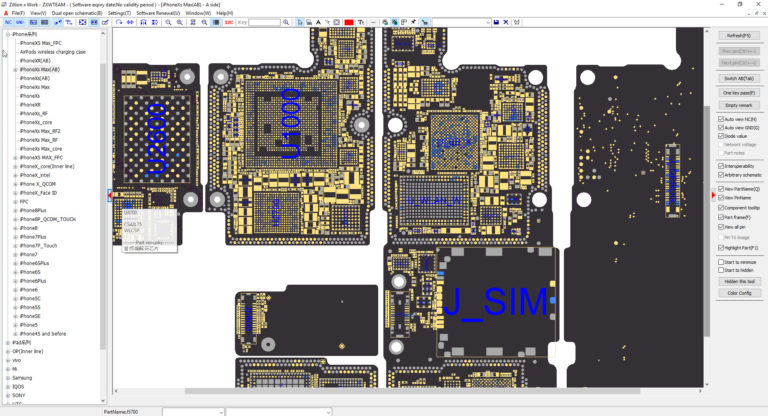Click the red I2C toolbar icon
This screenshot has width=768, height=416.
(229, 22)
